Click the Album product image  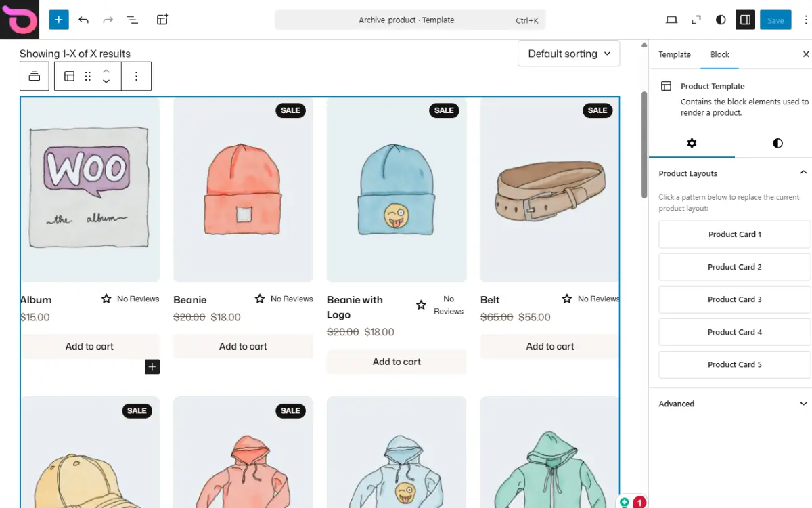click(90, 190)
